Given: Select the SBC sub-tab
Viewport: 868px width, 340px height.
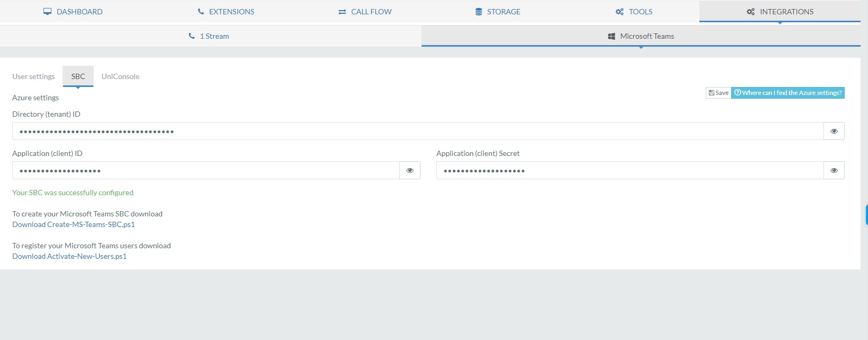Looking at the screenshot, I should tap(78, 76).
